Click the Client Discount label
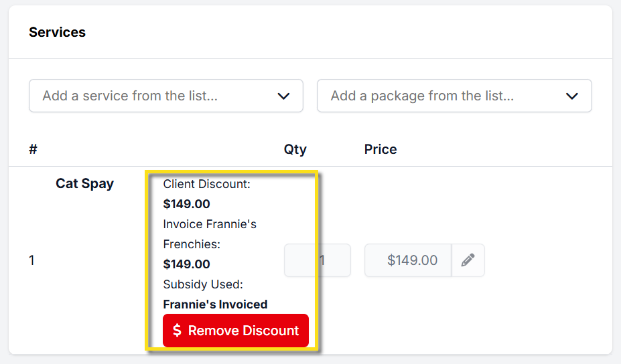This screenshot has width=621, height=364. tap(206, 184)
